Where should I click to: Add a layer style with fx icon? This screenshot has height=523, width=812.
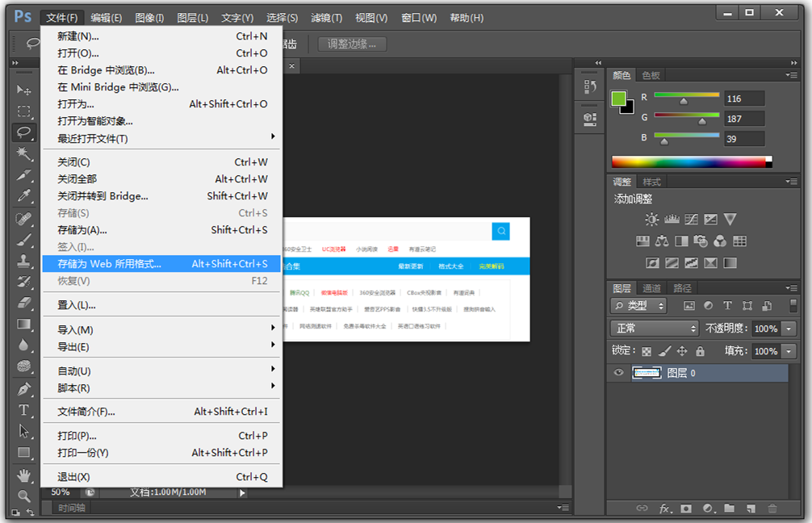coord(665,508)
